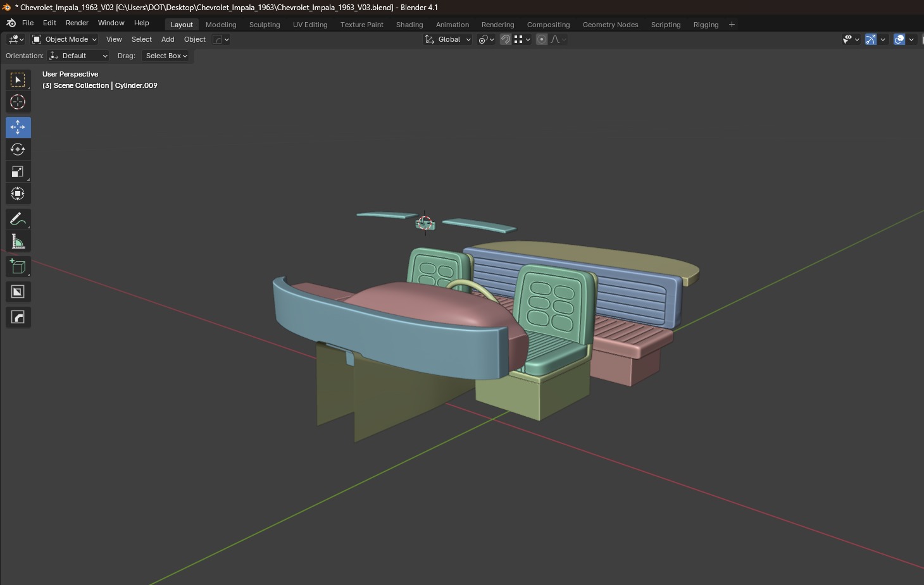The image size is (924, 585).
Task: Open the pivot point dropdown
Action: pyautogui.click(x=486, y=39)
